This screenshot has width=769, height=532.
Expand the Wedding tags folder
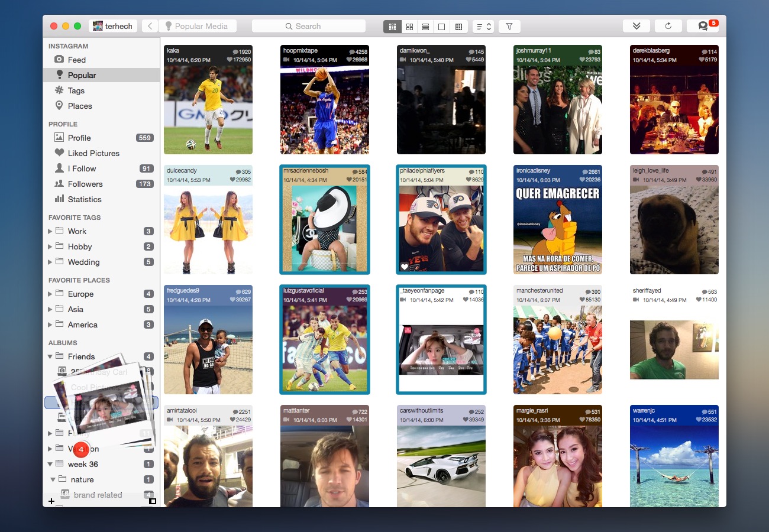[x=50, y=262]
